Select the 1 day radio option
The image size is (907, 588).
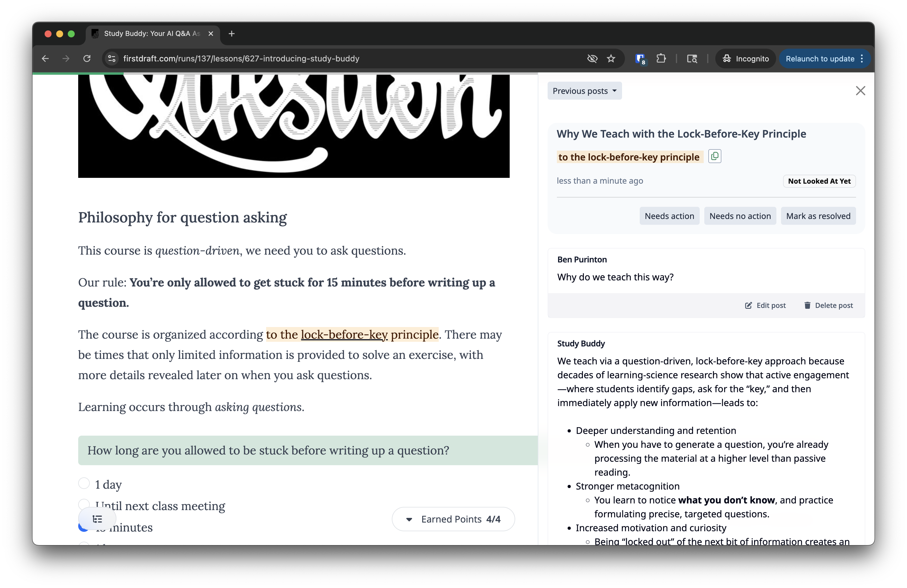coord(84,483)
